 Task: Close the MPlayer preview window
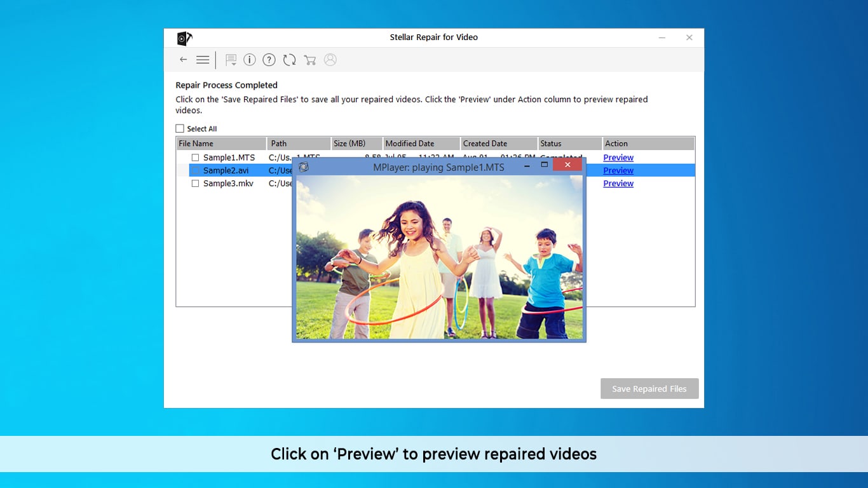pos(567,165)
